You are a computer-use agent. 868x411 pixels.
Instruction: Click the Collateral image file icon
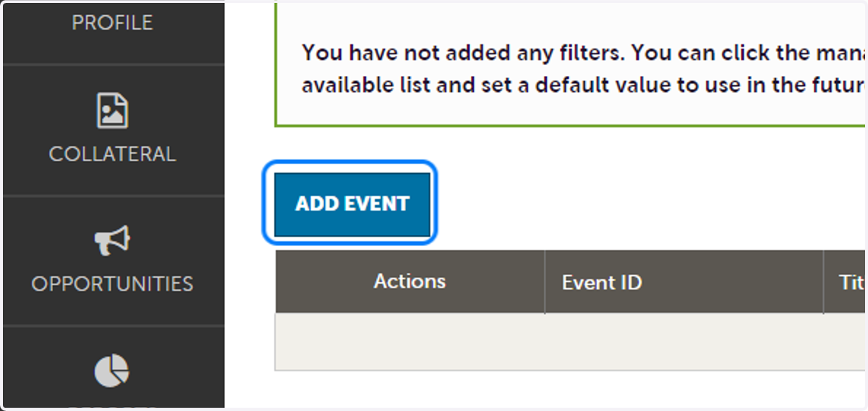(x=112, y=111)
